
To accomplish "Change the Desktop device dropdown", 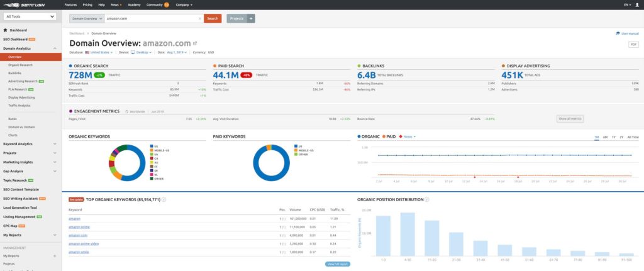I will click(x=142, y=53).
